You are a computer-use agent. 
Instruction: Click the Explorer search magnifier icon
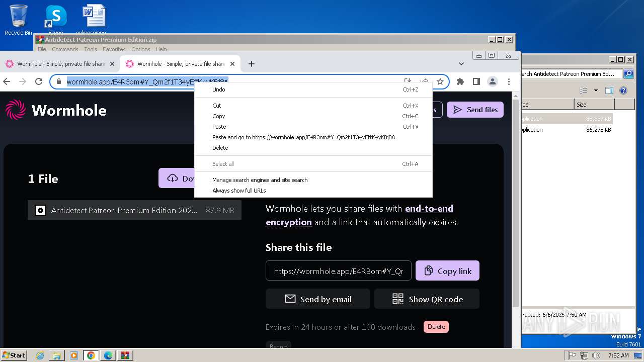click(628, 74)
